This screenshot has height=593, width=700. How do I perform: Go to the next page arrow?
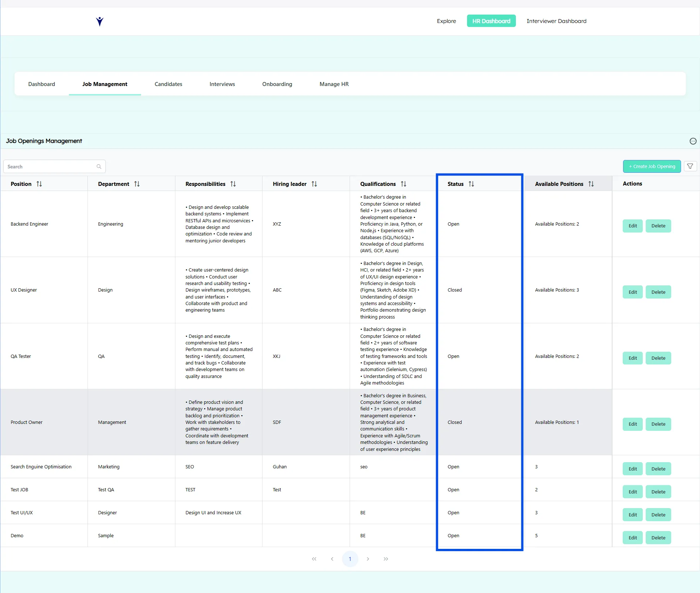[x=368, y=559]
